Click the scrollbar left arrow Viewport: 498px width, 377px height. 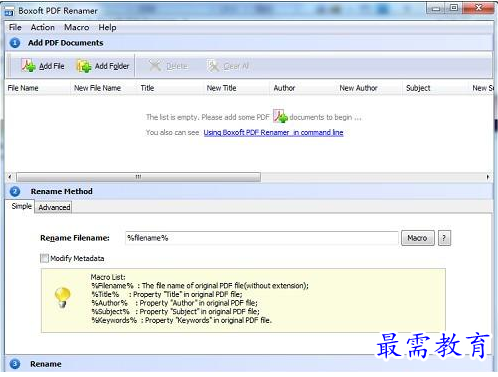(10, 177)
